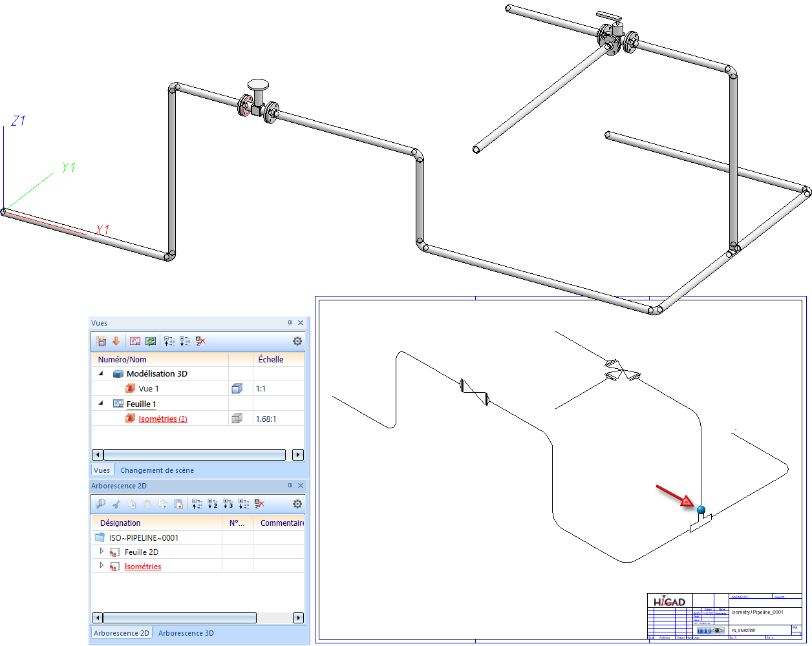Pin the Vues panel
The height and width of the screenshot is (646, 812).
pos(290,323)
